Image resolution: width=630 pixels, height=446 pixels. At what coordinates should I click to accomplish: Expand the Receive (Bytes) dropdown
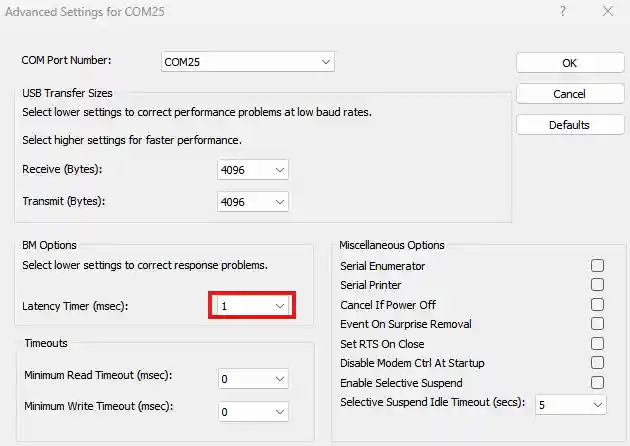253,170
